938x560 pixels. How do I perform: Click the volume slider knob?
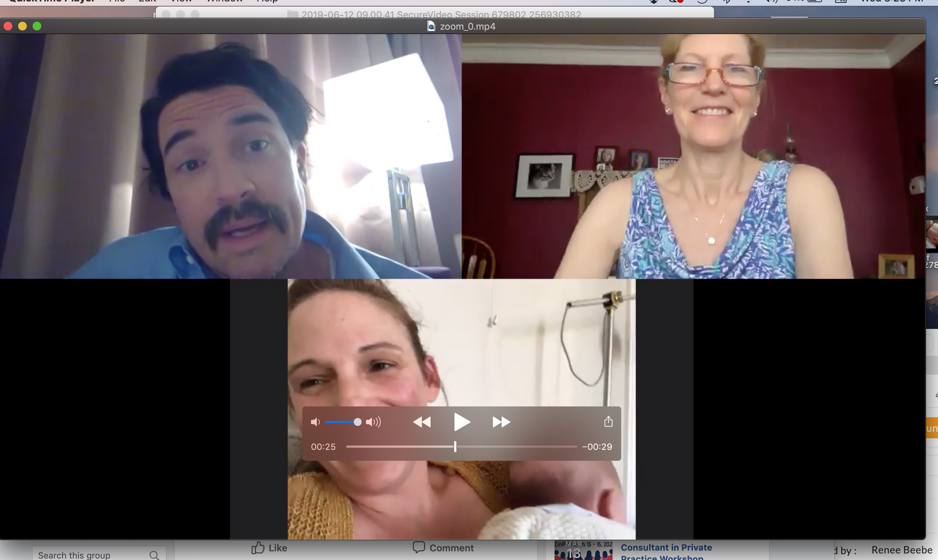357,422
